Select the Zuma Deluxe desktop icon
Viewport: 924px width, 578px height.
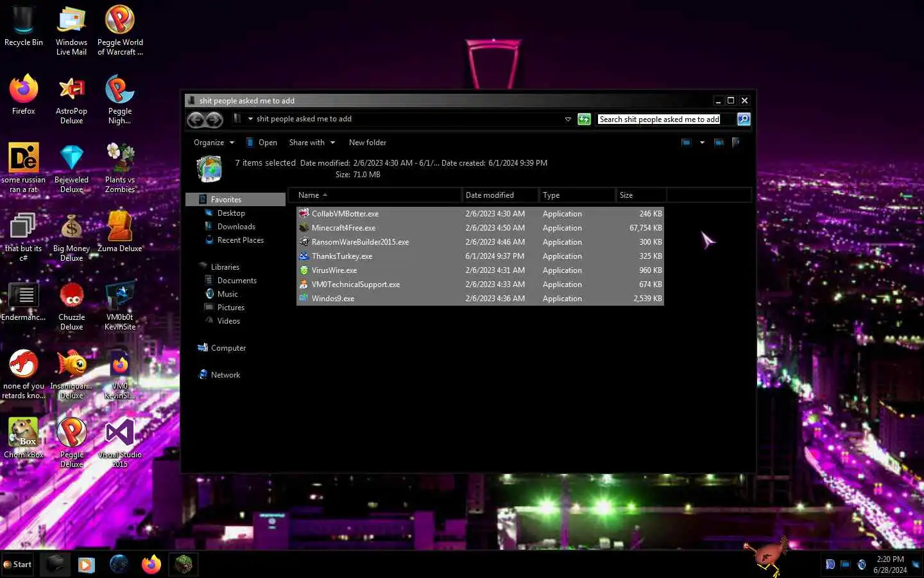(120, 232)
